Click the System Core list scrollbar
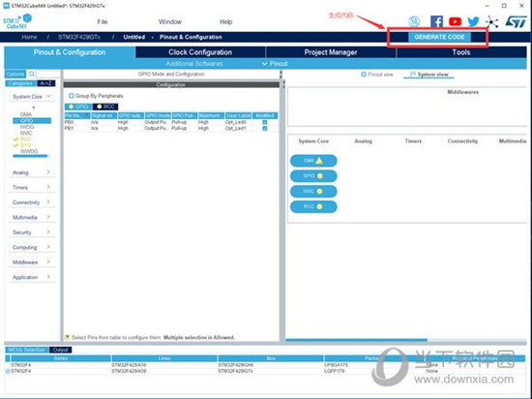The height and width of the screenshot is (399, 532). pos(30,156)
